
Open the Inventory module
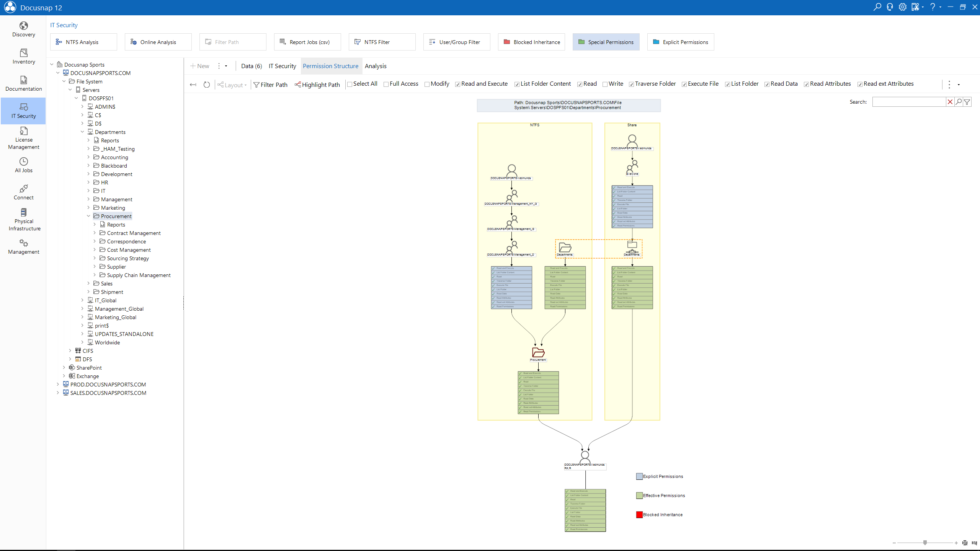23,57
